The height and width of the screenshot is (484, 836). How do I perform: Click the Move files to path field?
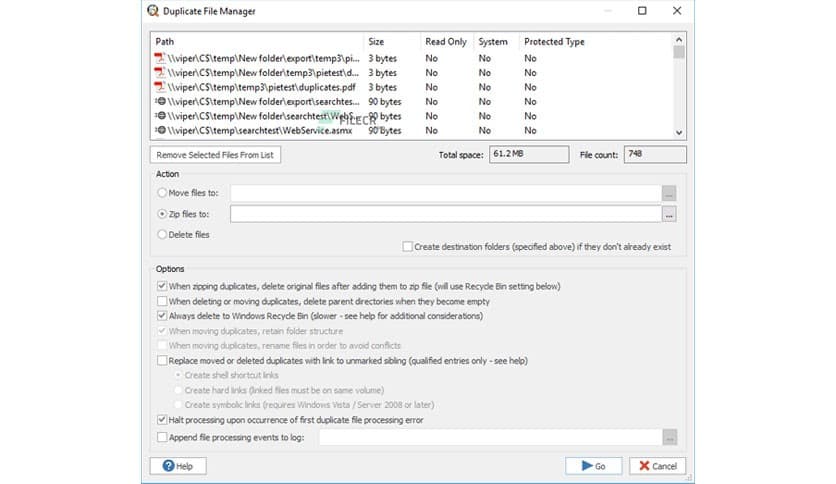[x=446, y=193]
